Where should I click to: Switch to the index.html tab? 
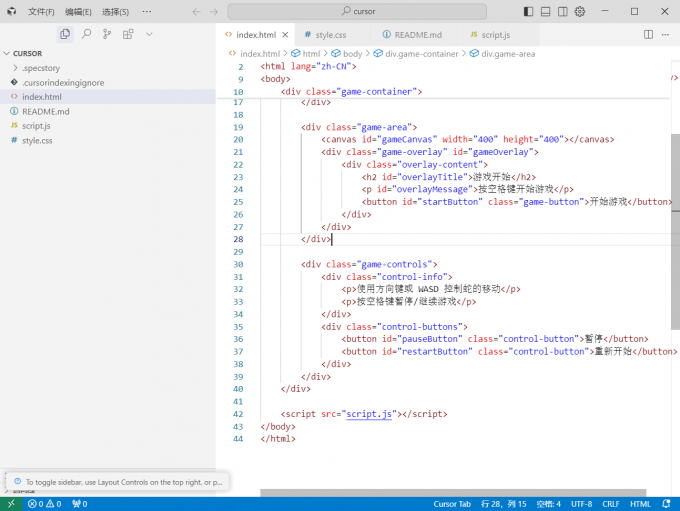256,35
